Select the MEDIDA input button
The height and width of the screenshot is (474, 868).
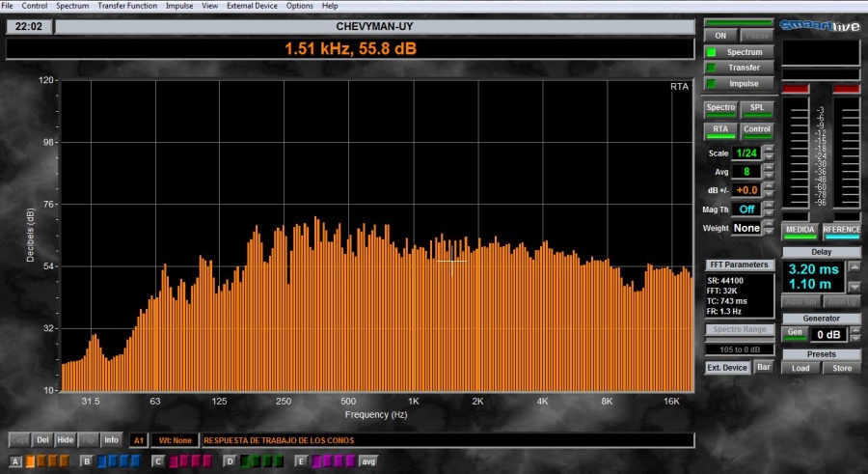(x=799, y=230)
